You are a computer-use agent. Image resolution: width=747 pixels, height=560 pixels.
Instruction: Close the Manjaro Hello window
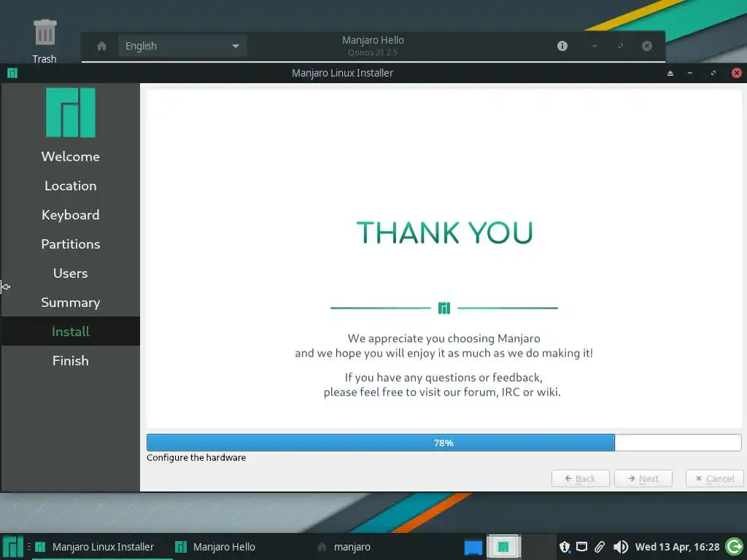pos(646,46)
